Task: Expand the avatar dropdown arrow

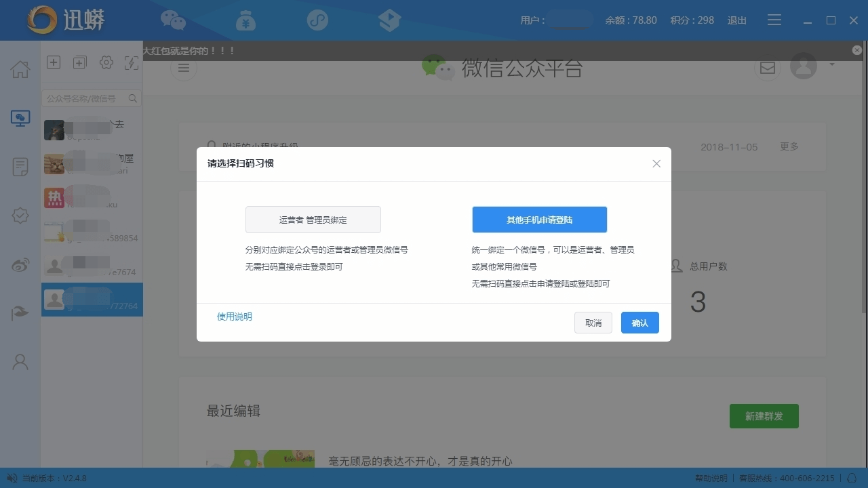Action: coord(831,65)
